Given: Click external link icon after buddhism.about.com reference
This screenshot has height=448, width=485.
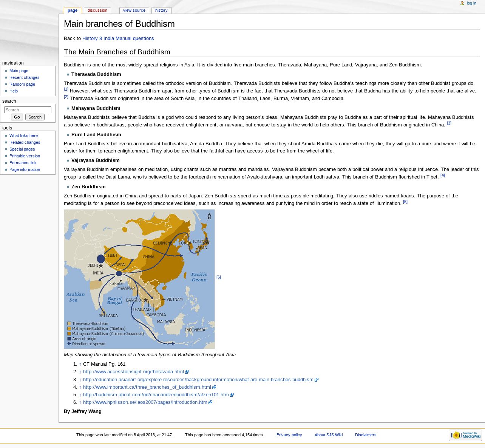Looking at the screenshot, I should (x=232, y=395).
